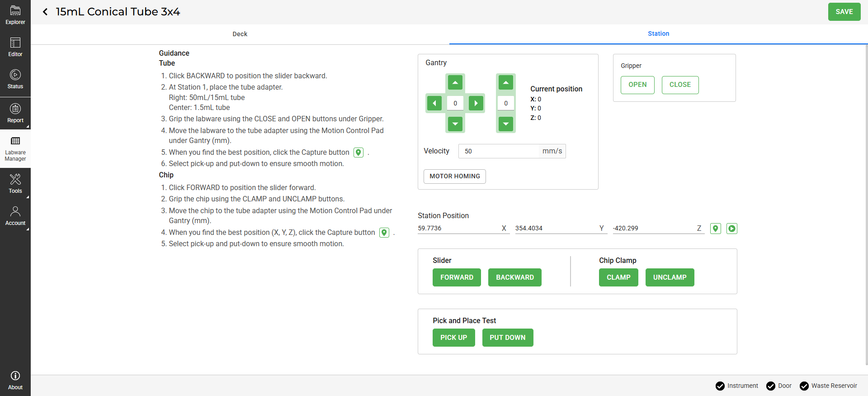Click the SAVE button
The width and height of the screenshot is (868, 396).
(x=844, y=12)
